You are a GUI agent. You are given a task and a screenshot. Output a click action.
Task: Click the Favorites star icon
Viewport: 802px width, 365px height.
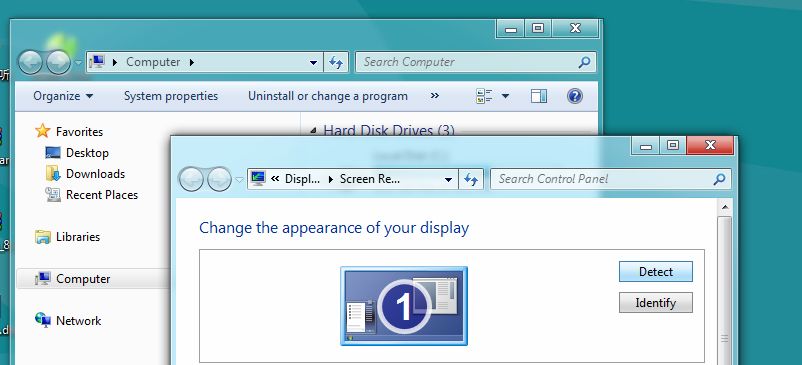tap(42, 131)
